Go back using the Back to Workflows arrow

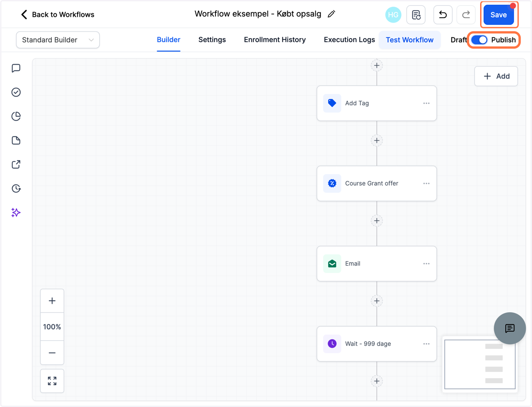(x=24, y=15)
